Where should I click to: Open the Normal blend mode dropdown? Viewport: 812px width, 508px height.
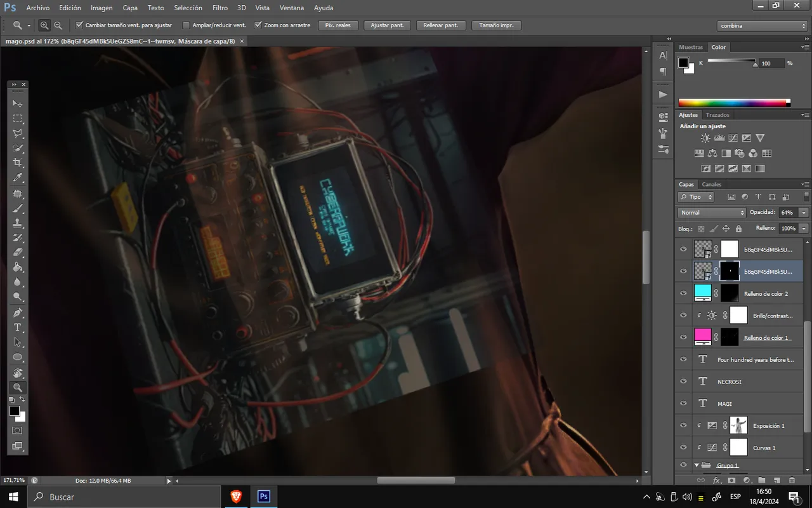pos(712,212)
